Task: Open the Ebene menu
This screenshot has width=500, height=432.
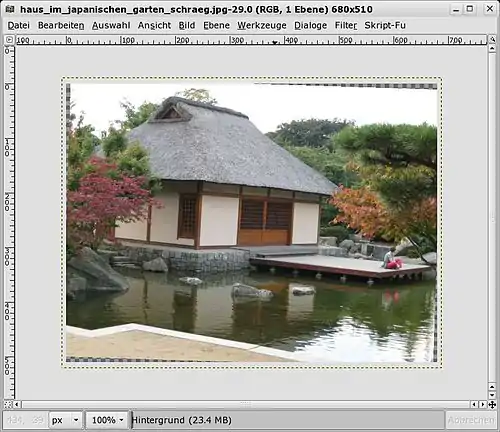Action: [216, 25]
